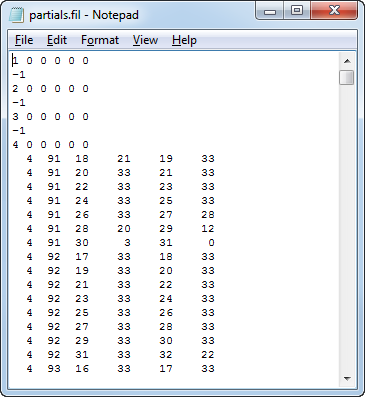Click the line '4 91 18 21 19 33'
This screenshot has width=365, height=397.
click(x=120, y=159)
